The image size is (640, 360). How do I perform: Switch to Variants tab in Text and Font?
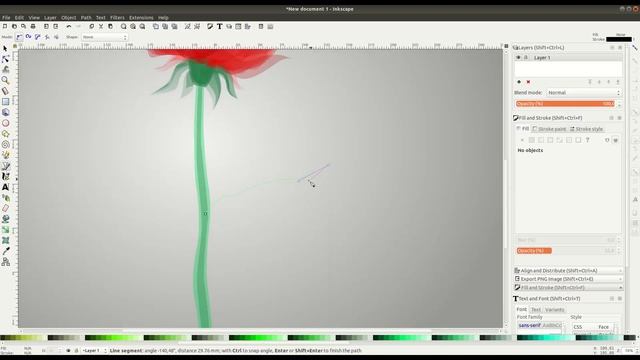pos(554,310)
